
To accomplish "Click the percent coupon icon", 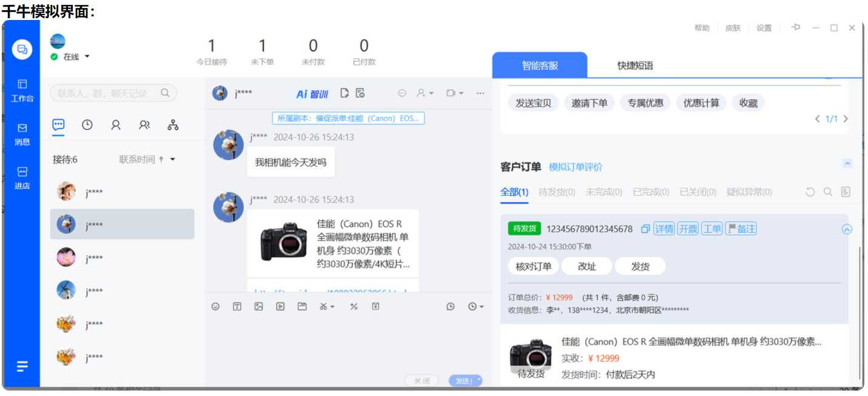I will point(354,306).
